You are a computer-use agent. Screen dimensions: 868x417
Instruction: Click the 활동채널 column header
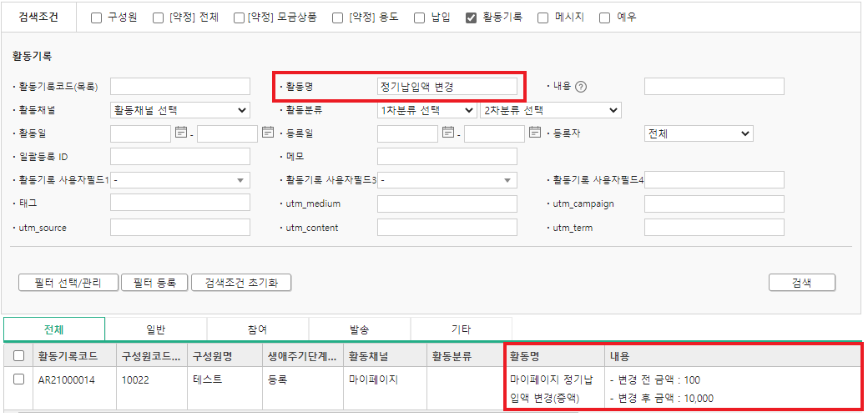(386, 356)
